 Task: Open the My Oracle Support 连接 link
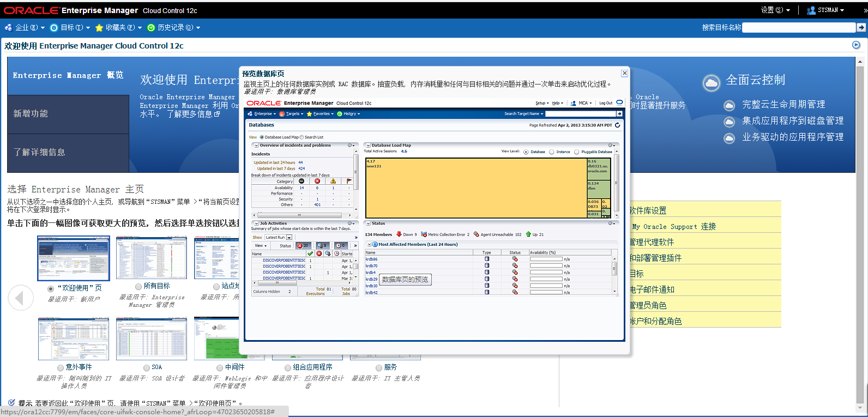point(674,226)
